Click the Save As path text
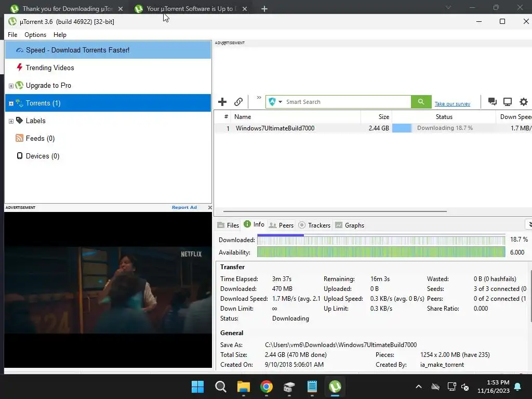 341,345
